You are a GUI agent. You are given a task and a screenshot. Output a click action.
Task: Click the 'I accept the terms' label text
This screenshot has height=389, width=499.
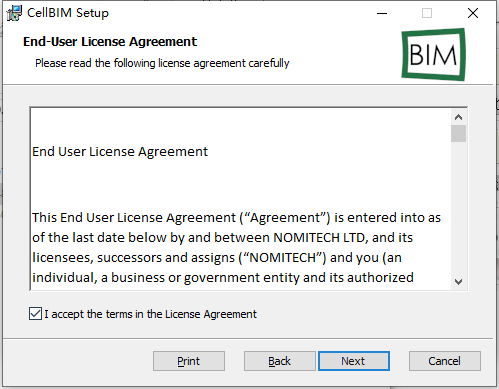[x=150, y=314]
